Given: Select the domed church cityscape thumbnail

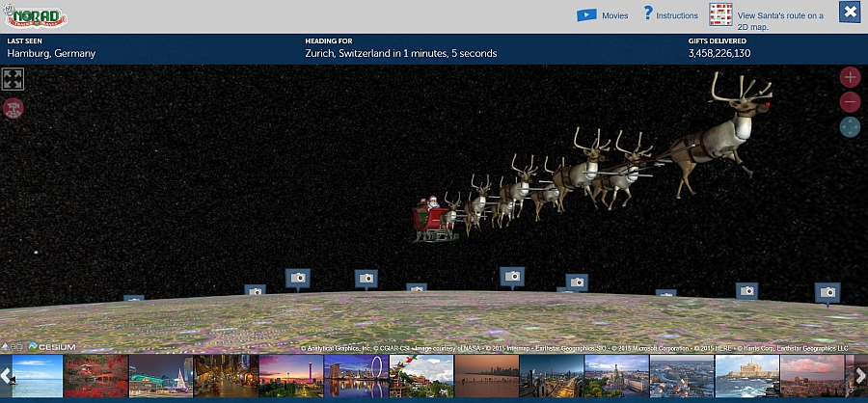Looking at the screenshot, I should click(616, 376).
